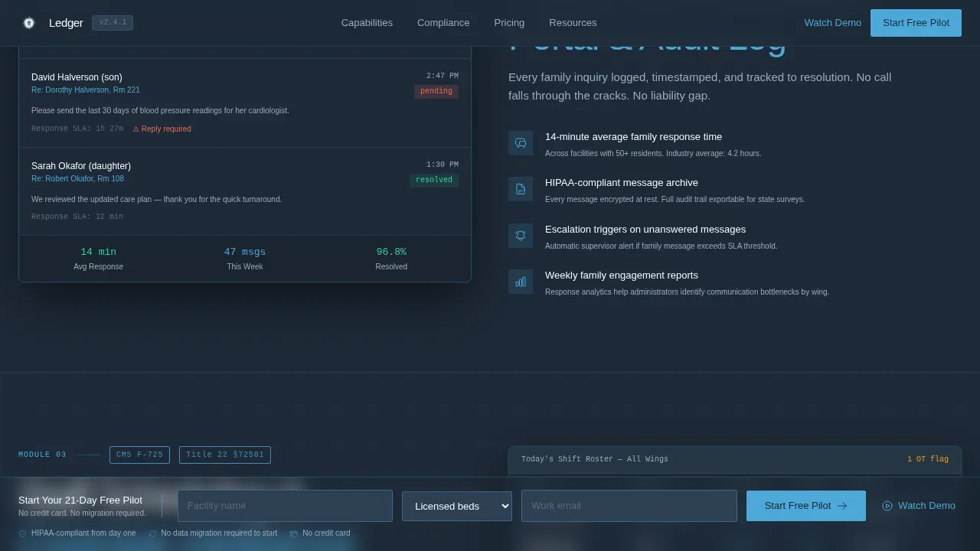
Task: Click the chat bubble icon for response time
Action: click(521, 143)
